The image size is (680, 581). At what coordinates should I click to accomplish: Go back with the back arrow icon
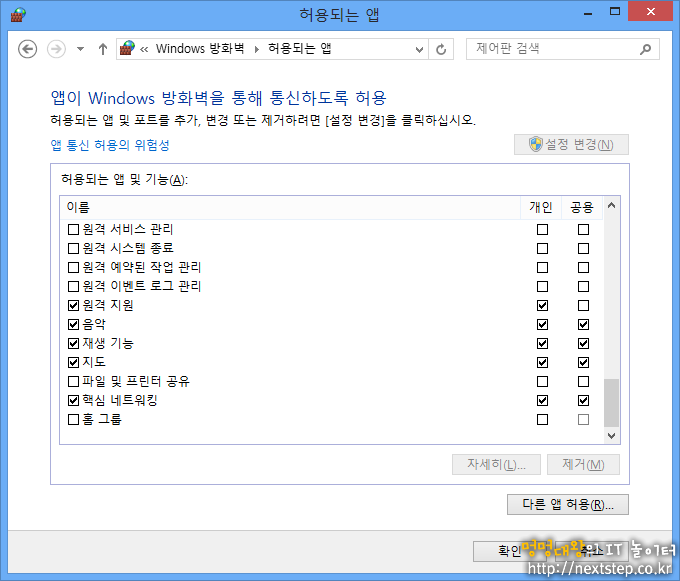coord(27,49)
